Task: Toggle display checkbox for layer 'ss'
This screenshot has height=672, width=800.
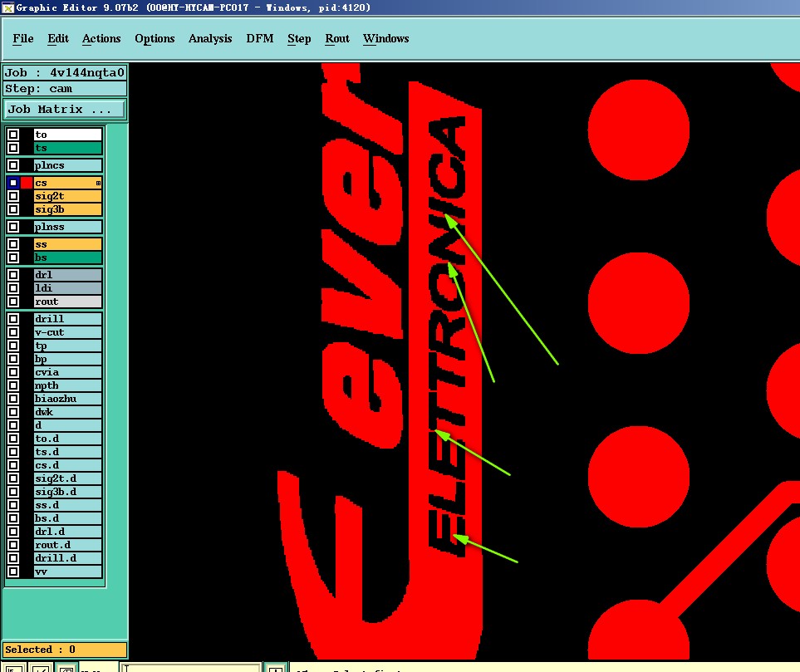Action: 13,244
